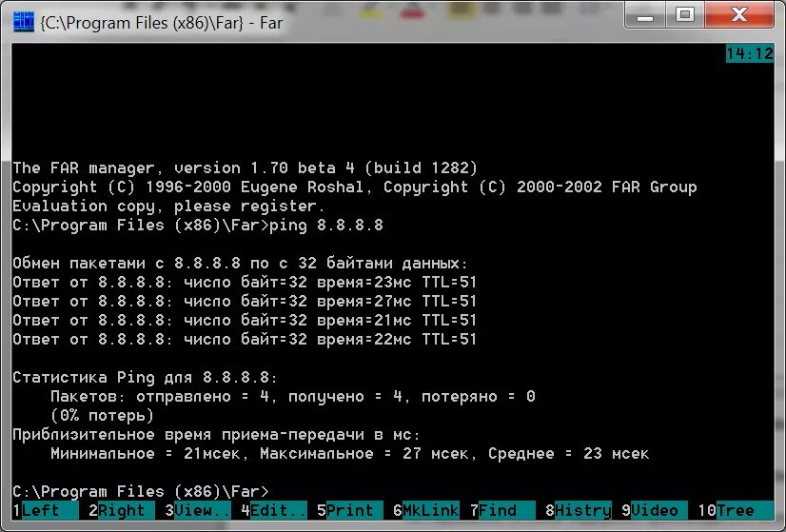786x532 pixels.
Task: Click the reply line with время=21мс
Action: pos(245,320)
